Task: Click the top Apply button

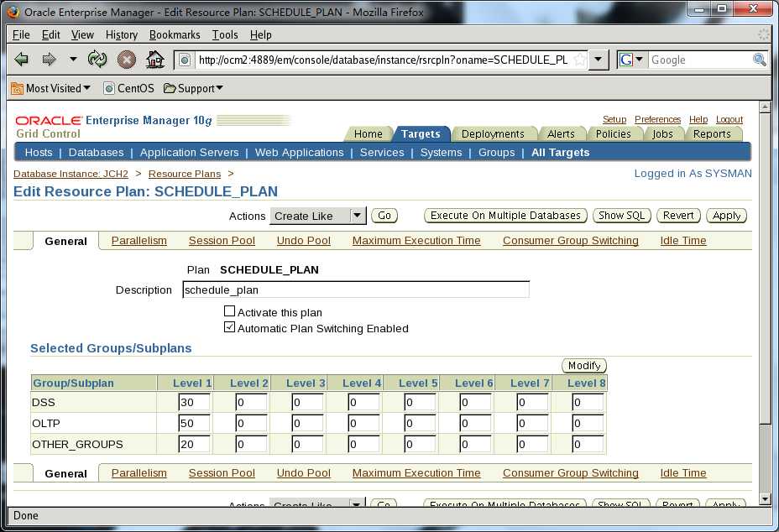Action: click(726, 216)
